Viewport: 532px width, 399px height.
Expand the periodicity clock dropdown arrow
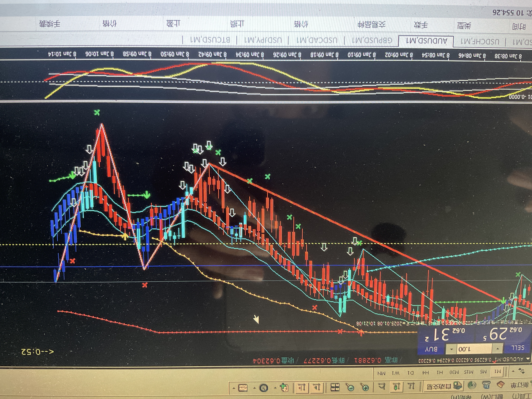[x=255, y=388]
